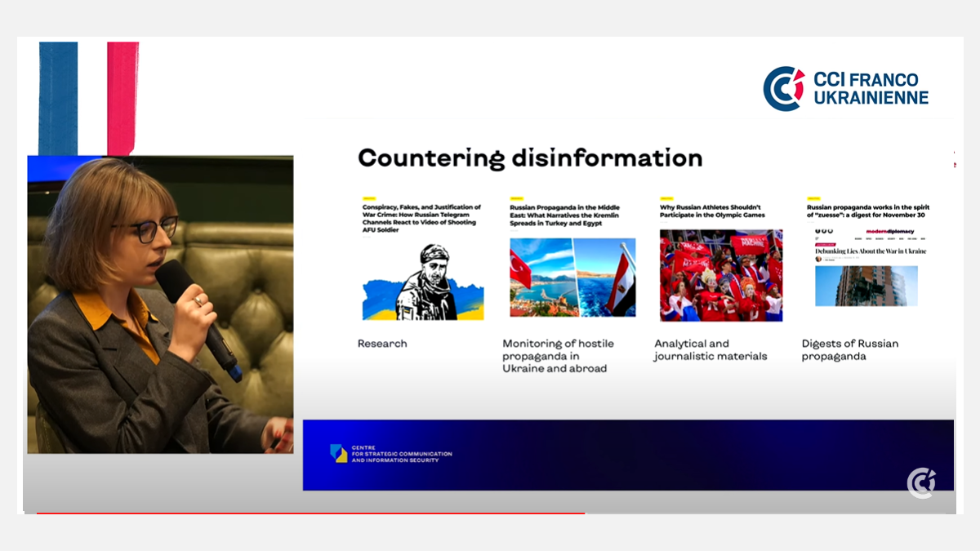Viewport: 980px width, 551px height.
Task: Open the Russian fans crowd photo
Action: point(720,275)
